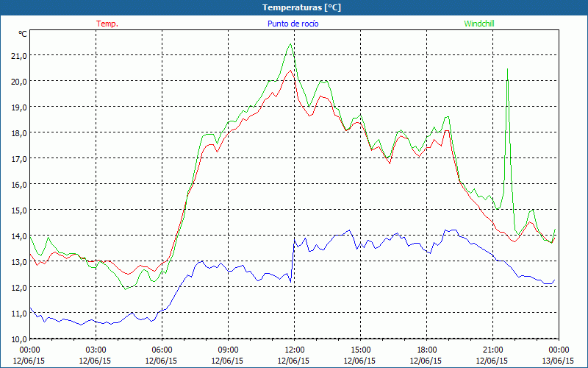Click the 03:00 time axis label
588x368 pixels.
96,350
